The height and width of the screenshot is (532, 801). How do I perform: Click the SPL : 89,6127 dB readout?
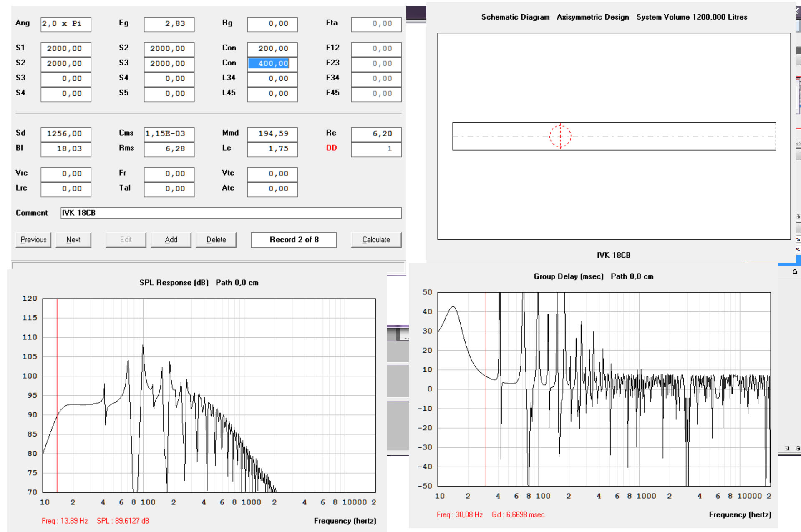click(123, 521)
